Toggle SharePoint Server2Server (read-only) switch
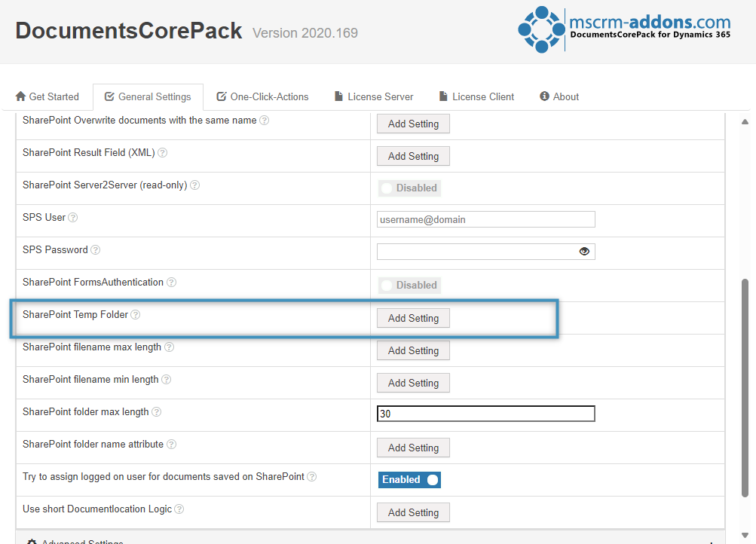 [x=409, y=188]
